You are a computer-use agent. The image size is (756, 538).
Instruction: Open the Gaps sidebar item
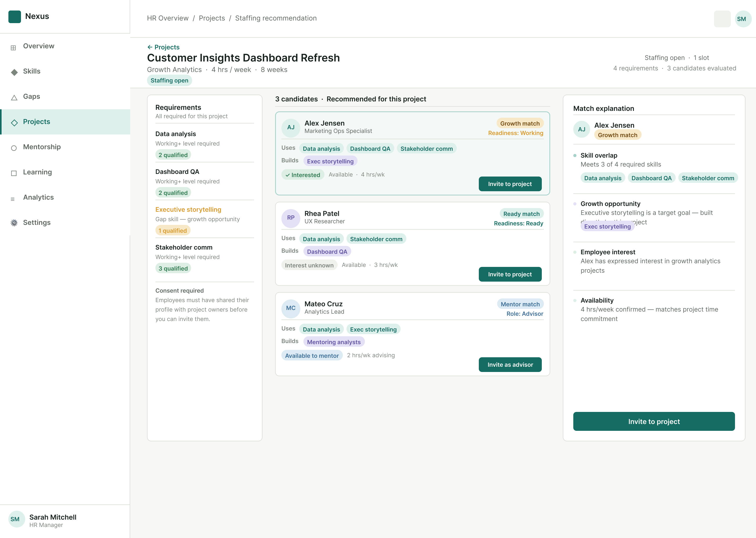point(65,96)
